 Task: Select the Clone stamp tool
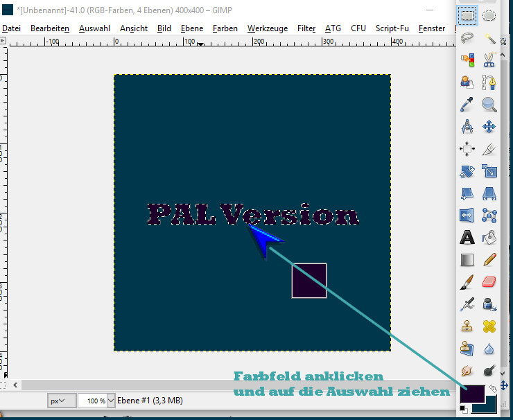tap(467, 326)
